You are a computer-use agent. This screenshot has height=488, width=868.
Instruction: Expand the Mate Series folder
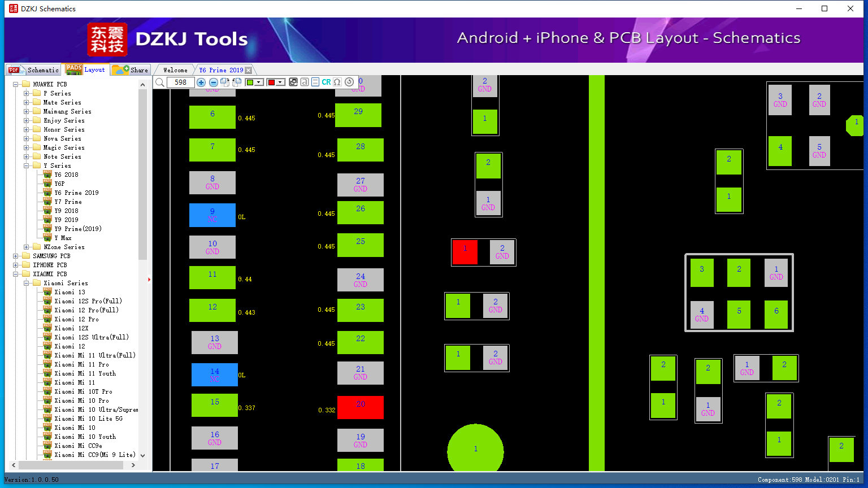[x=27, y=102]
